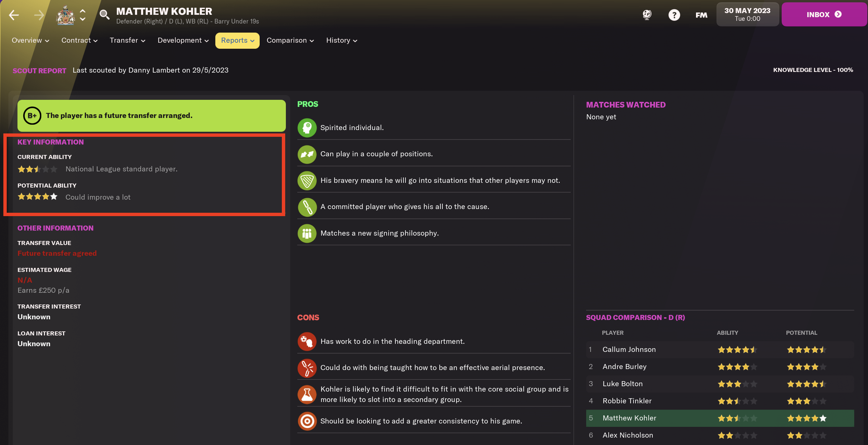Click 'Could improve a lot' text
The width and height of the screenshot is (868, 445).
click(x=98, y=197)
